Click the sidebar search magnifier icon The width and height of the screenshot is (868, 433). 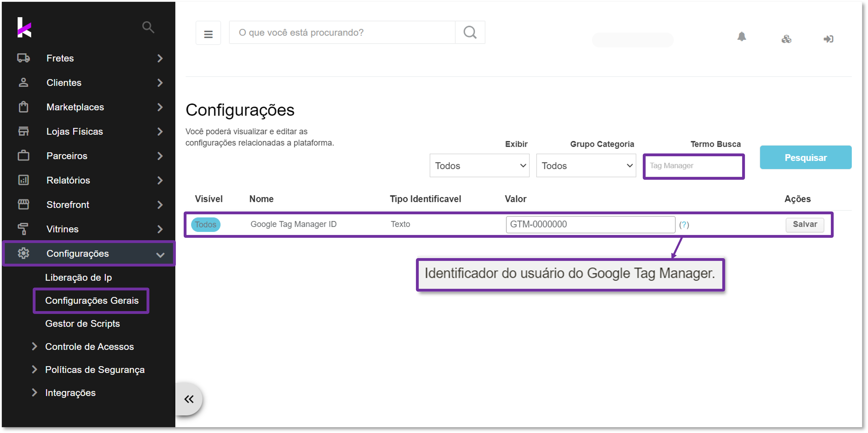pyautogui.click(x=148, y=27)
